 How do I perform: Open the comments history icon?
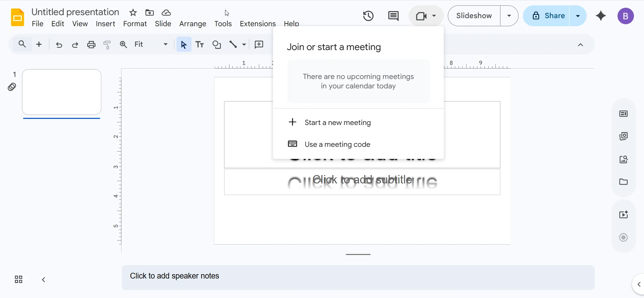[393, 16]
